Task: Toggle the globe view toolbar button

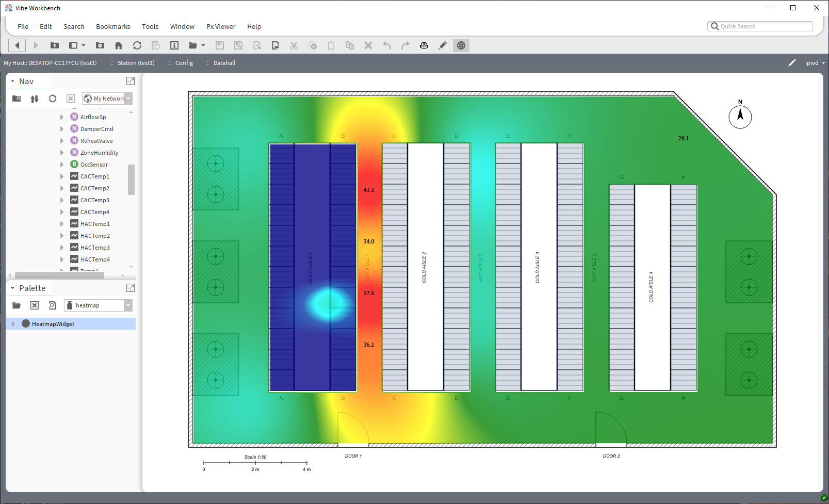Action: coord(461,45)
